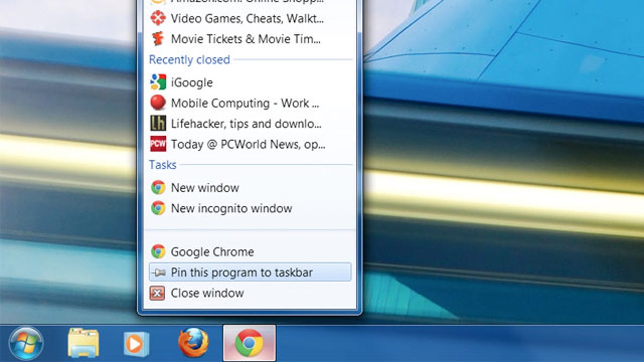
Task: Start a New incognito window
Action: click(250, 208)
